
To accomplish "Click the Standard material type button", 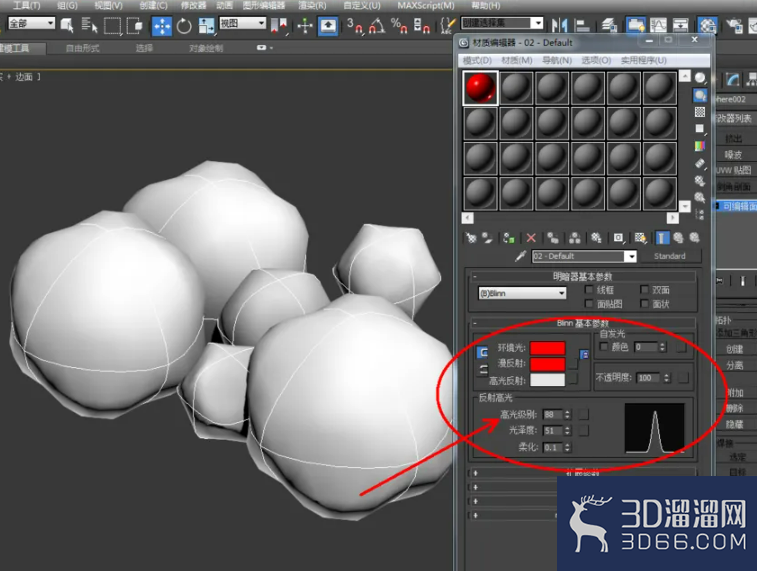I will (670, 256).
